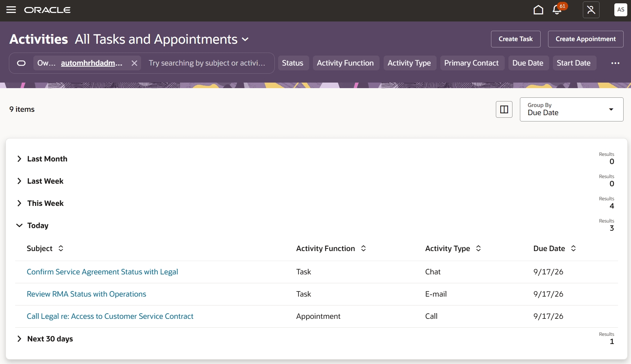Open the Group By Due Date dropdown
This screenshot has height=364, width=631.
coord(571,110)
